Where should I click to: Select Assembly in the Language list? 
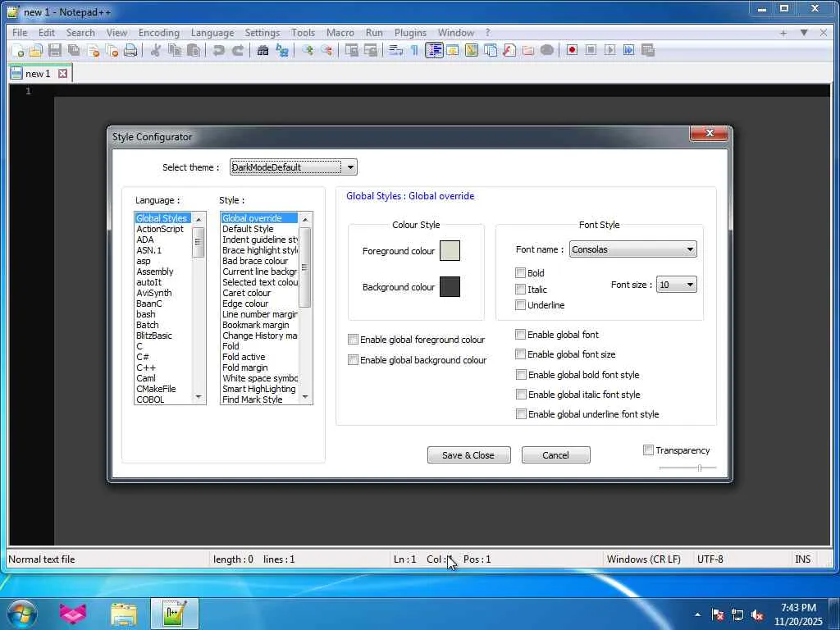(155, 272)
